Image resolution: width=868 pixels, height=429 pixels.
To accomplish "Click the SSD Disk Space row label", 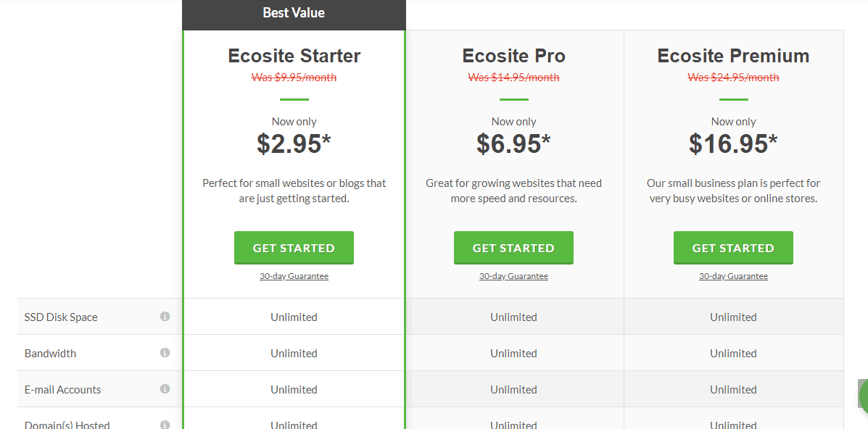I will (61, 317).
